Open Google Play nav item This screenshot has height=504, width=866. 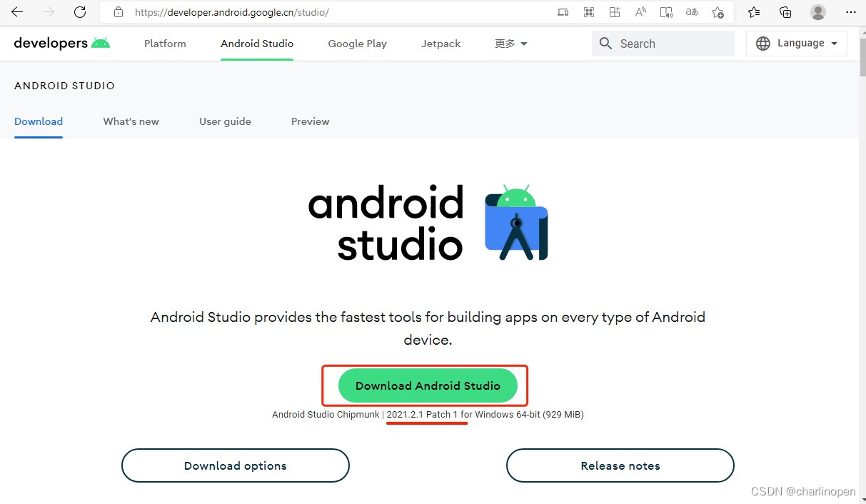357,44
